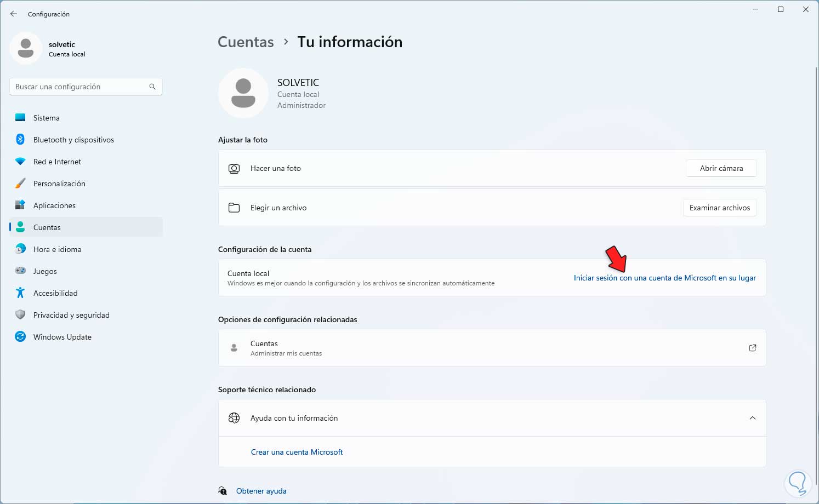Click Crear una cuenta Microsoft link
819x504 pixels.
(297, 452)
